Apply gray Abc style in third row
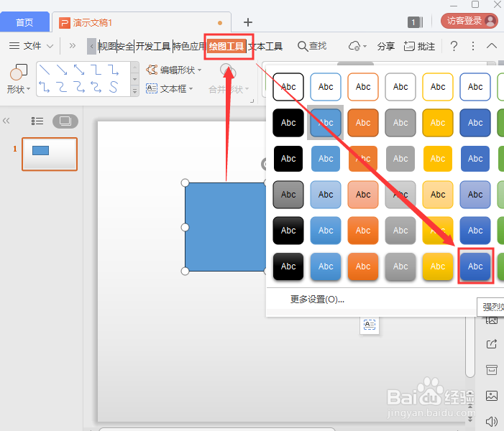Viewport: 504px width, 431px height. click(x=400, y=159)
